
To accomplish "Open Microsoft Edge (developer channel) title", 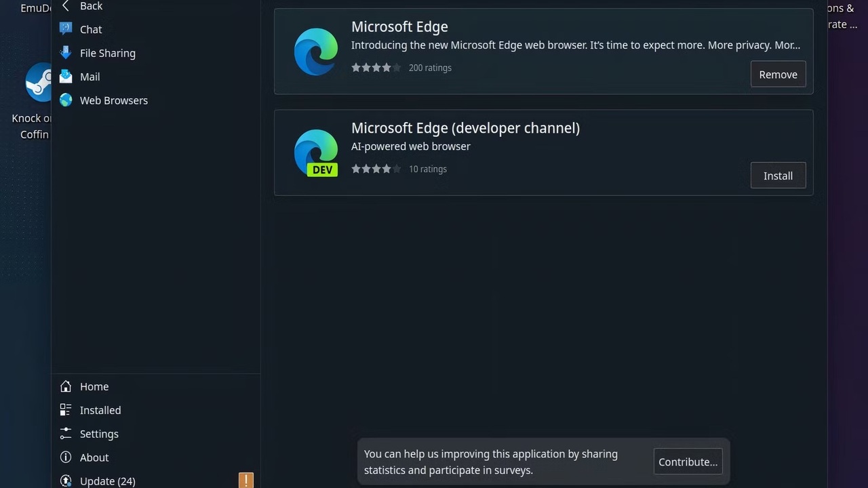I will (x=465, y=128).
